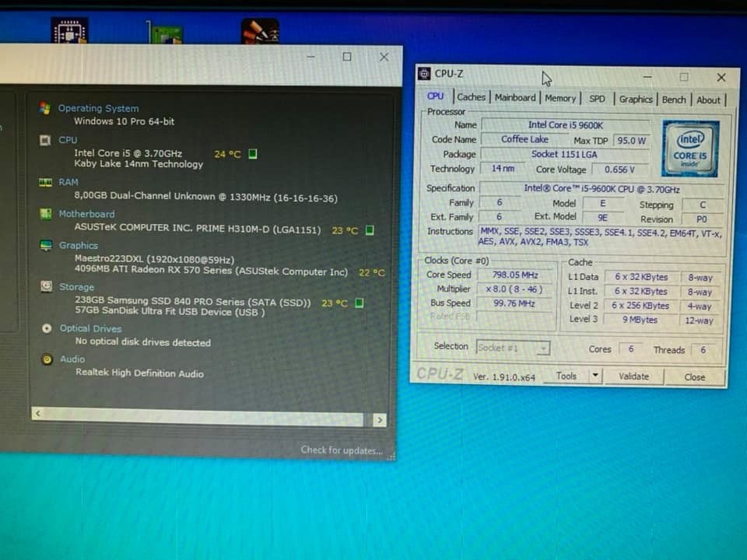Click the green motherboard temperature indicator in Speccy
This screenshot has height=560, width=747.
(x=370, y=230)
